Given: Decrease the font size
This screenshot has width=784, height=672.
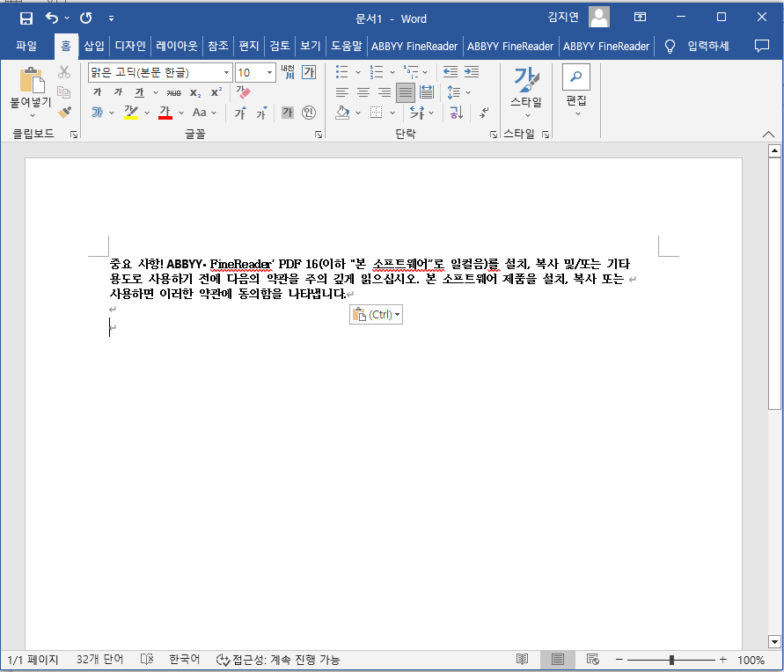Looking at the screenshot, I should pos(261,113).
